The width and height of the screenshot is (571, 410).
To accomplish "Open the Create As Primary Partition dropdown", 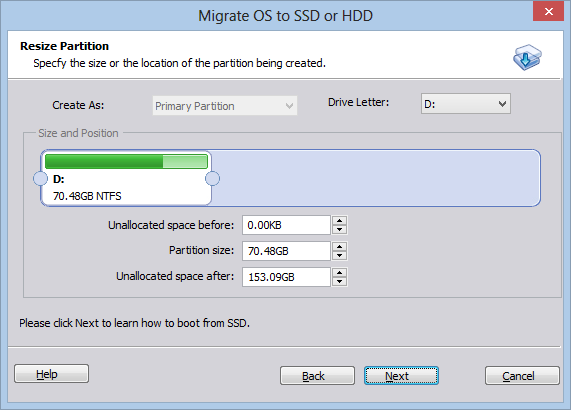I will [x=225, y=106].
